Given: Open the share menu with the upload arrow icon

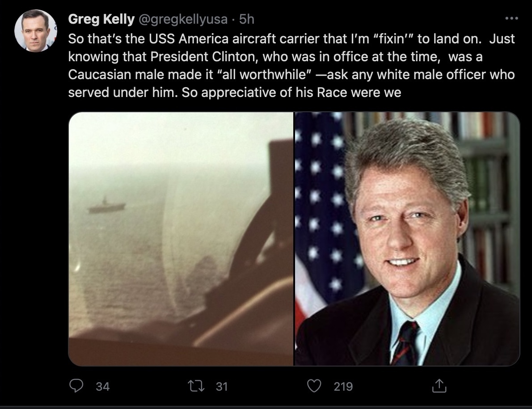Looking at the screenshot, I should (x=439, y=386).
